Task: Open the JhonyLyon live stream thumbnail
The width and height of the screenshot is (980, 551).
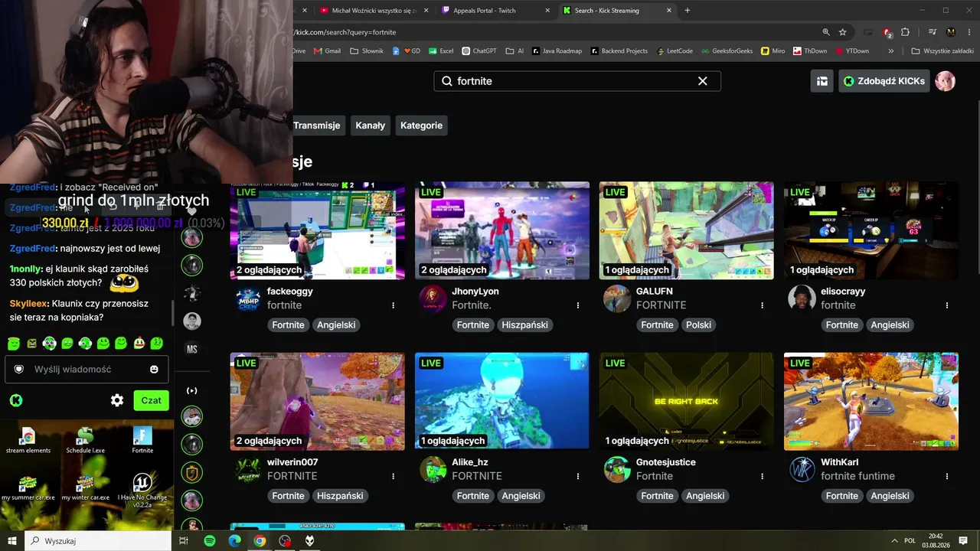Action: [502, 230]
